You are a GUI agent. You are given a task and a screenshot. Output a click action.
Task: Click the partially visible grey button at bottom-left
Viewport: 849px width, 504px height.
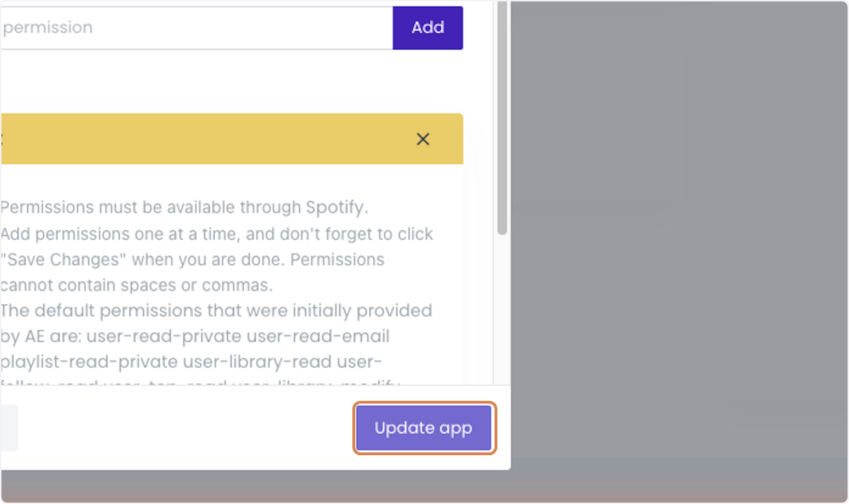point(8,428)
